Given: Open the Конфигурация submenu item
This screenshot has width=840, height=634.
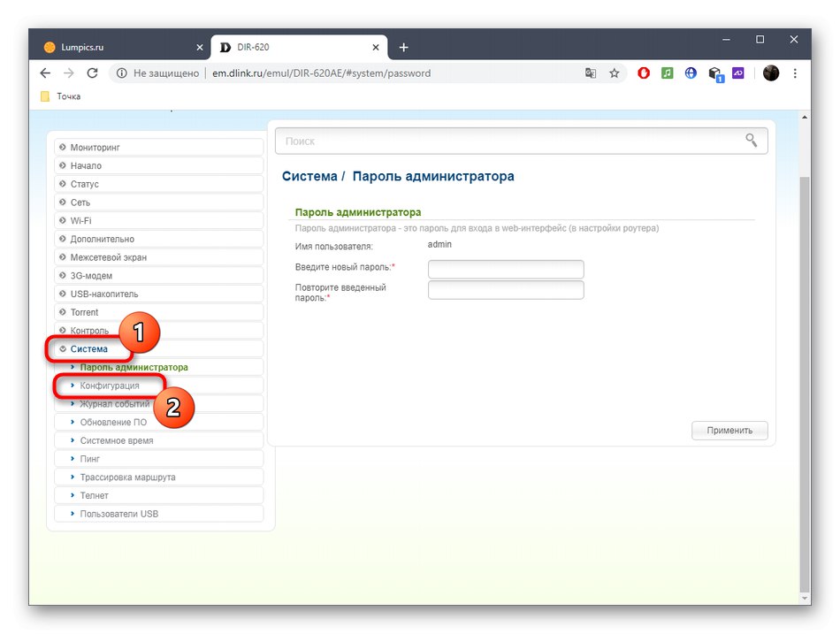Looking at the screenshot, I should pos(158,386).
